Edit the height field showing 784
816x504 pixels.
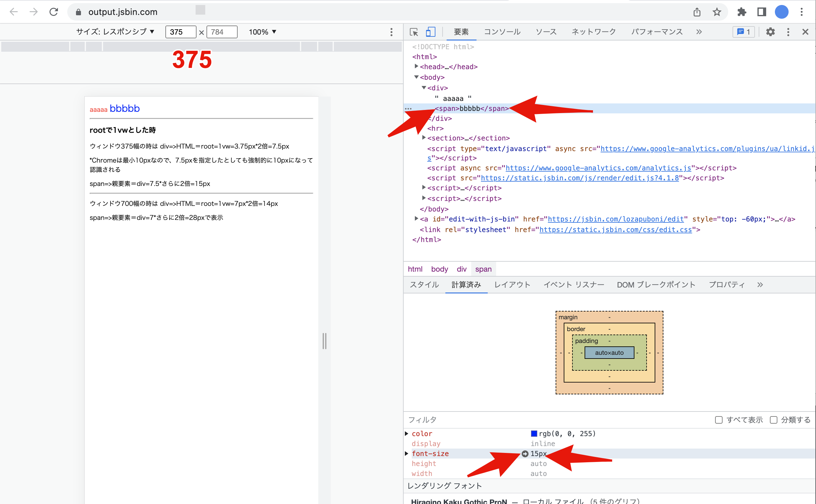[222, 32]
